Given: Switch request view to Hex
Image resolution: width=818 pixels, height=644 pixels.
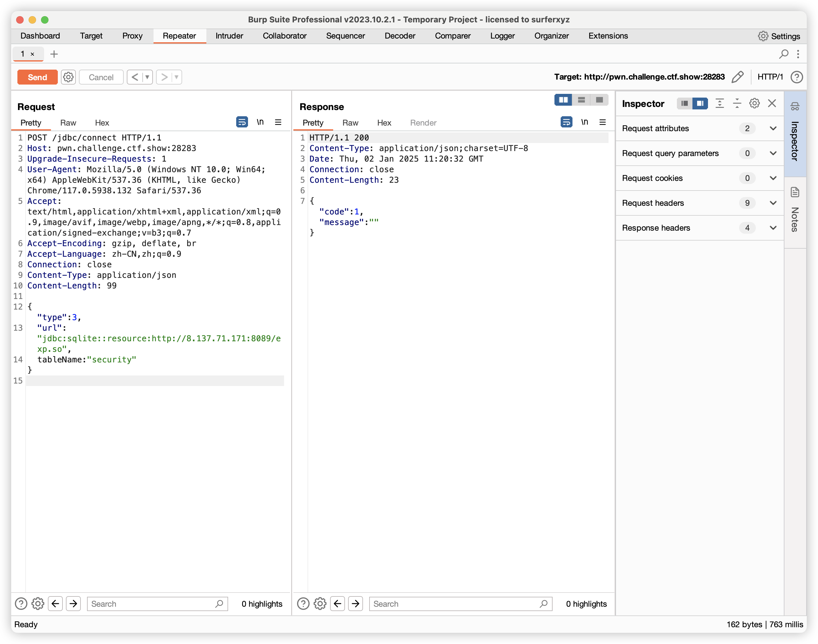Looking at the screenshot, I should [x=102, y=122].
